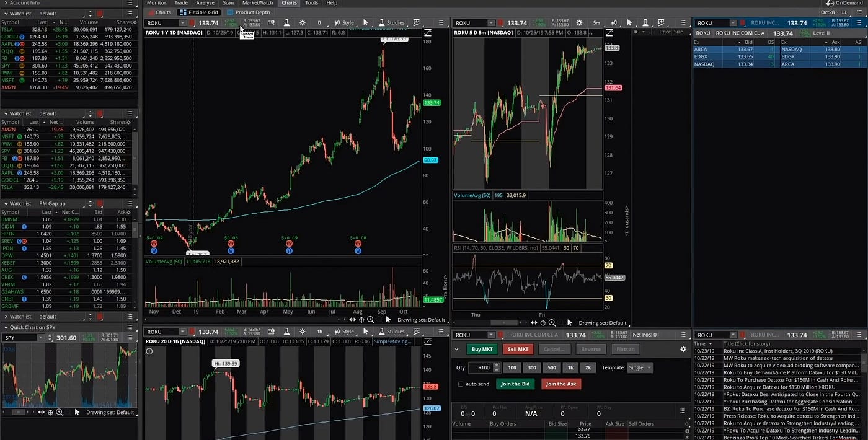Image resolution: width=868 pixels, height=440 pixels.
Task: Toggle the auto send checkbox
Action: (x=461, y=384)
